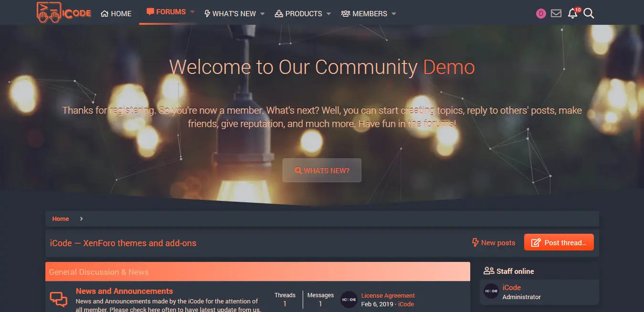Click the iCode staff avatar in sidebar
Screen dimensions: 644x312
[491, 291]
